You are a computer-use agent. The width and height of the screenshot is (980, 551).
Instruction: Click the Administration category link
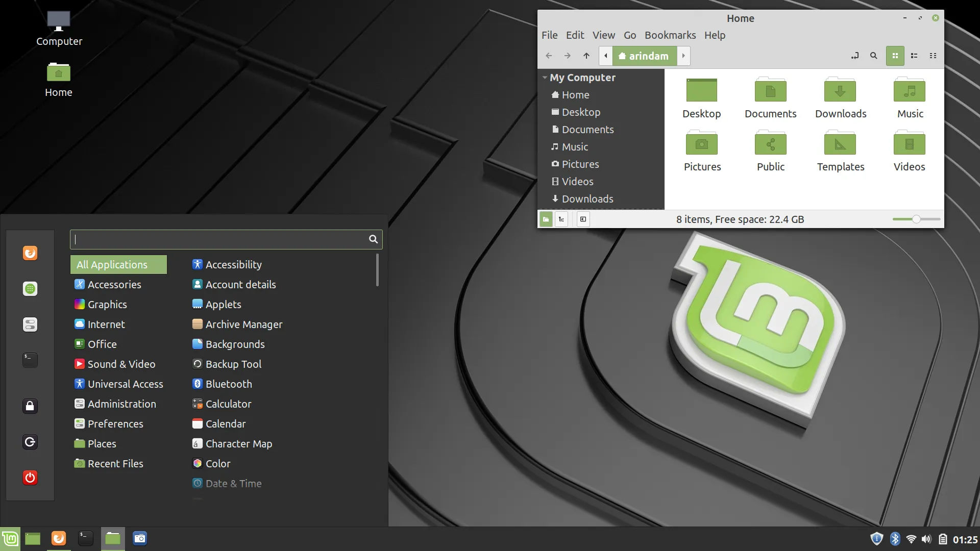pos(122,404)
